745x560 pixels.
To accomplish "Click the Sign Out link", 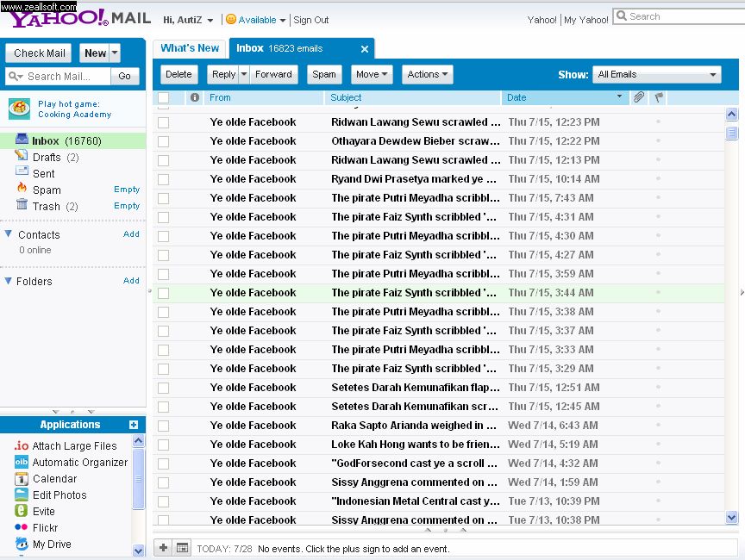I will click(x=310, y=20).
